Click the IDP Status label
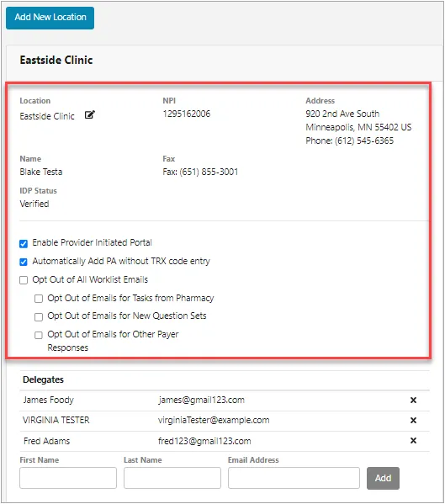 [x=38, y=191]
